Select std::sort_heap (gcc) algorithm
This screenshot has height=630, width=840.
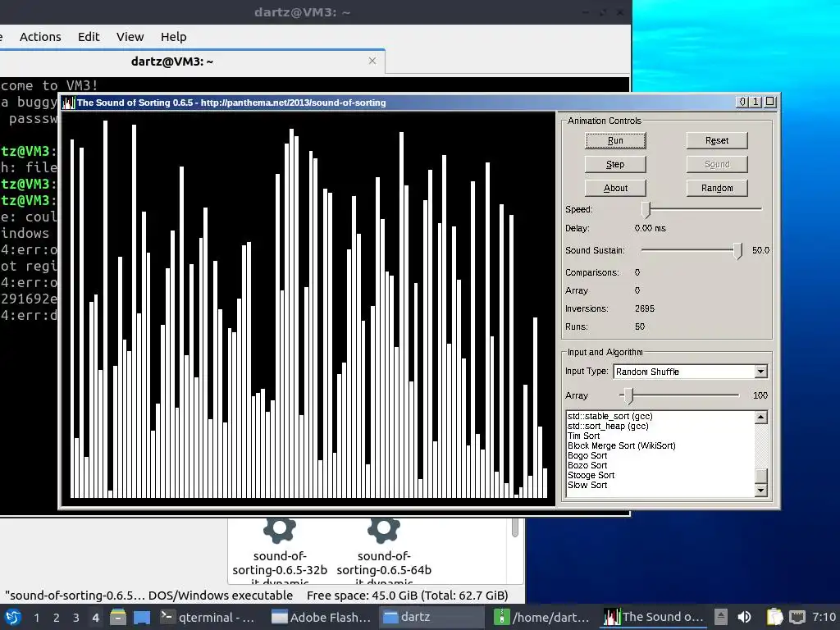point(608,426)
